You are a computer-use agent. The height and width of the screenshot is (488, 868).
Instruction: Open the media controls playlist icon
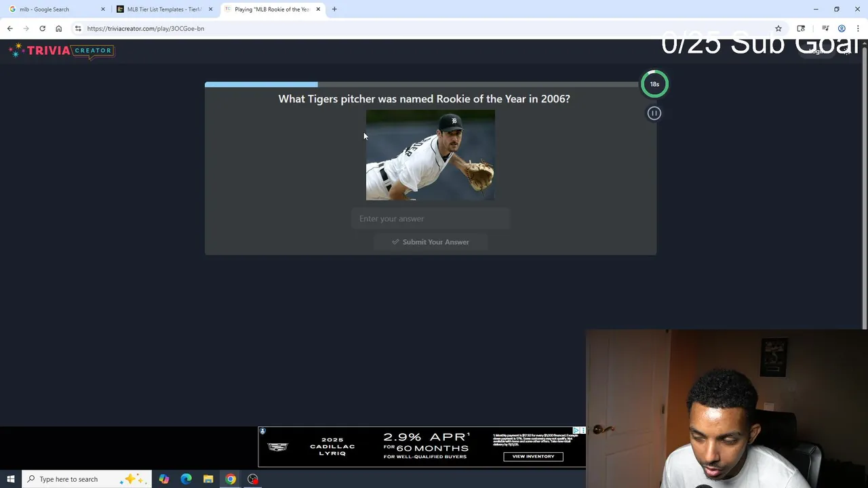(x=825, y=28)
